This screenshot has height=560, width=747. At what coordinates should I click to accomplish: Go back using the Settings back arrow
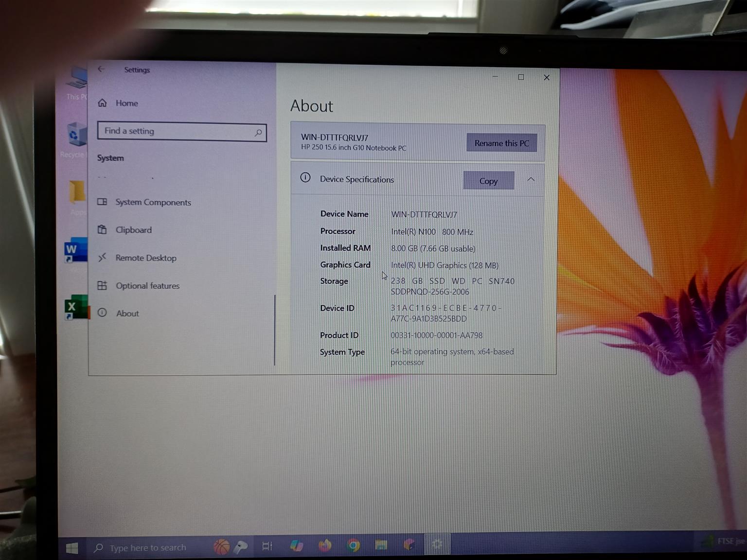coord(101,69)
